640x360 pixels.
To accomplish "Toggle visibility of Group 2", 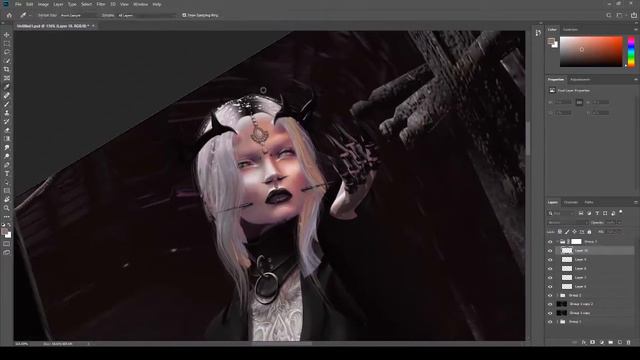I will point(550,295).
